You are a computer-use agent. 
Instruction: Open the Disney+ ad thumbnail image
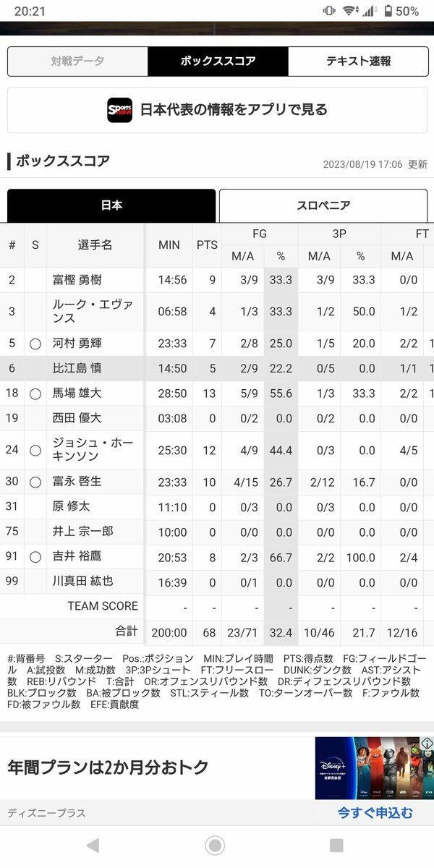coord(374,767)
